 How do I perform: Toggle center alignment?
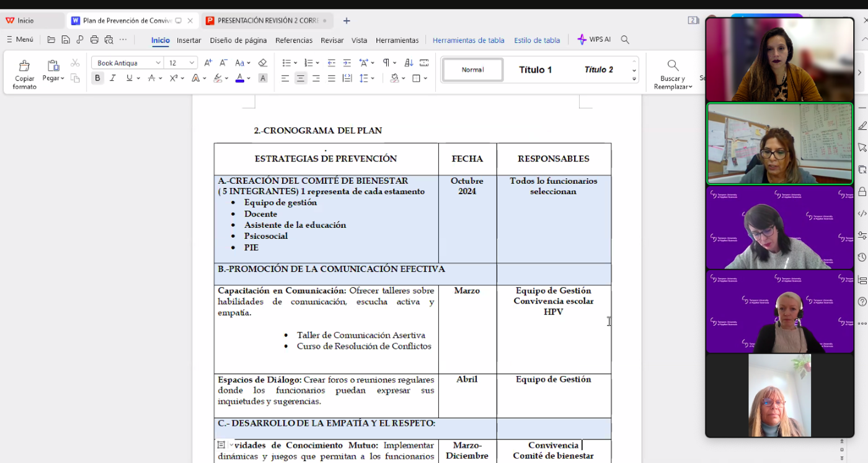click(x=301, y=78)
